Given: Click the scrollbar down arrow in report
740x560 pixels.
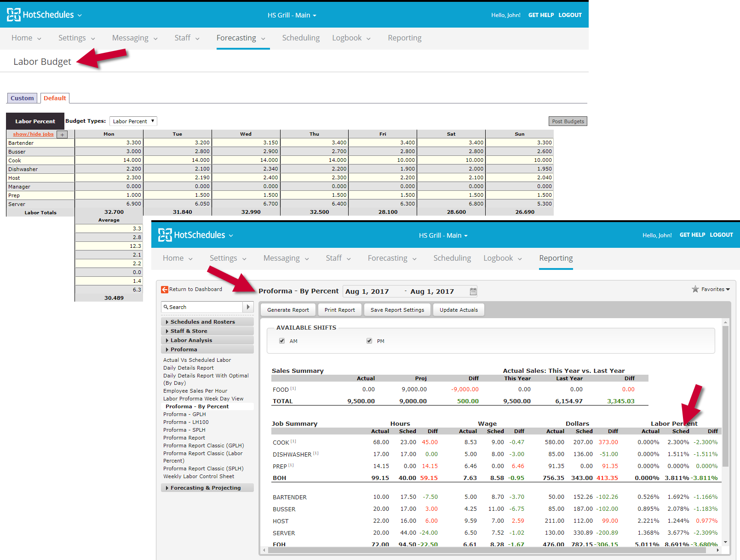Looking at the screenshot, I should 725,543.
